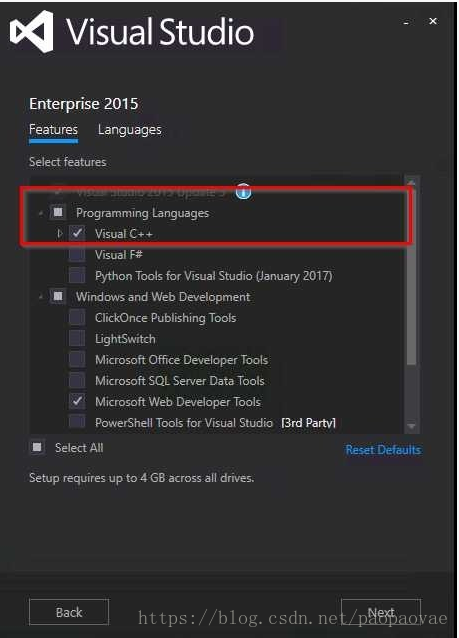Uncheck the Visual C++ checkbox
The image size is (459, 638).
point(77,234)
